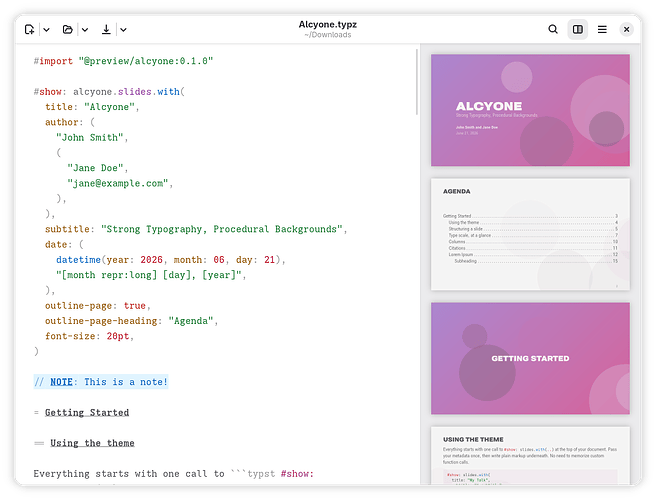Image resolution: width=656 pixels, height=500 pixels.
Task: Click the outline-page: true line
Action: (97, 306)
